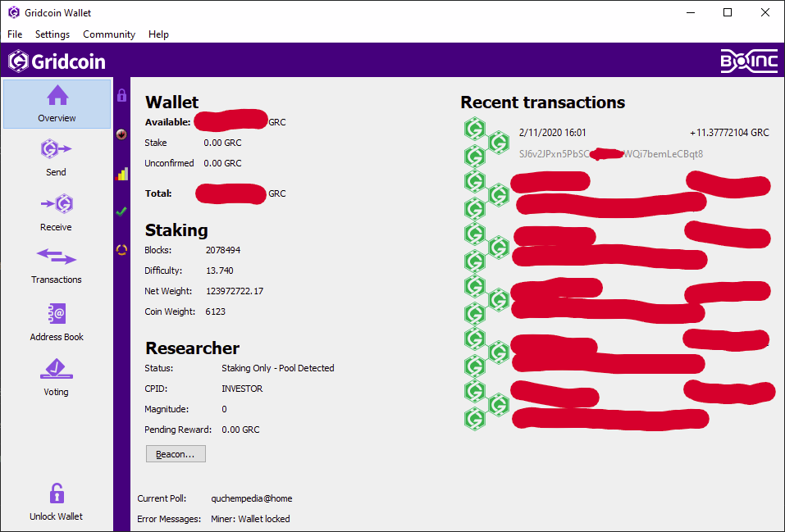Image resolution: width=785 pixels, height=532 pixels.
Task: Open the File menu
Action: (15, 34)
